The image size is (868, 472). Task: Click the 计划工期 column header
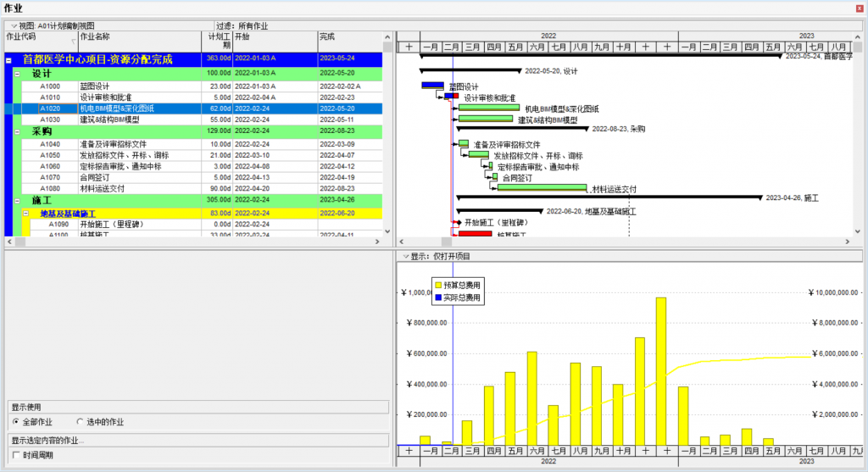coord(217,41)
